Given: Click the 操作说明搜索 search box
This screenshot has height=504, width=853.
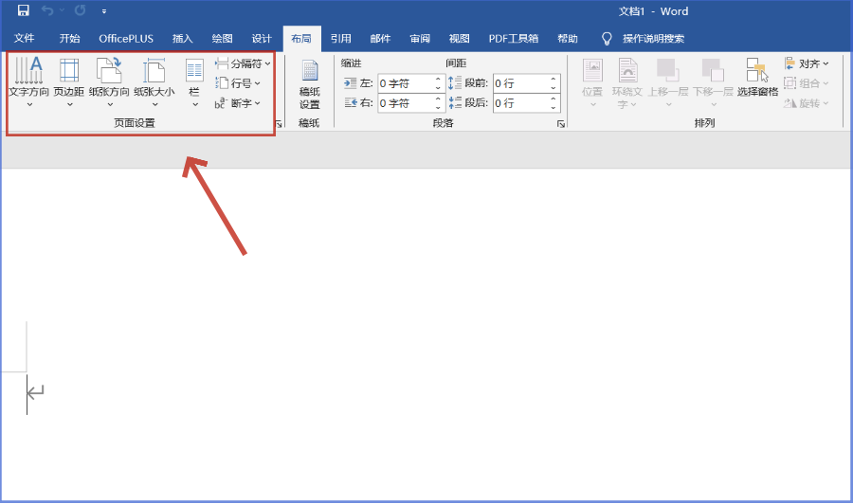Looking at the screenshot, I should [653, 39].
